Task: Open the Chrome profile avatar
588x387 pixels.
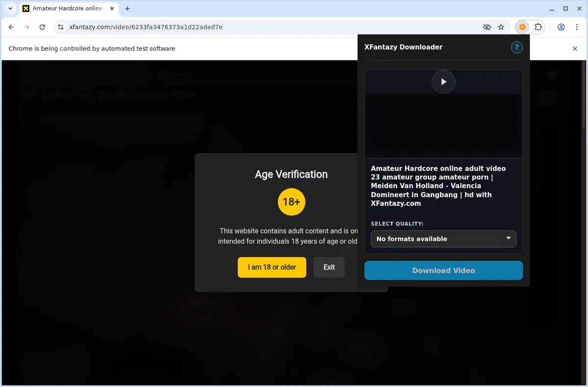Action: pyautogui.click(x=562, y=27)
